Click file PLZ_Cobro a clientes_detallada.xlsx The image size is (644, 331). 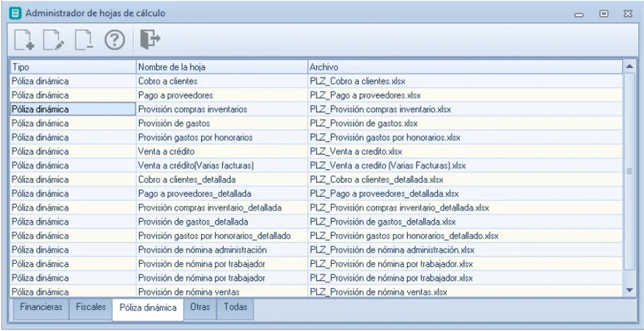(x=376, y=179)
